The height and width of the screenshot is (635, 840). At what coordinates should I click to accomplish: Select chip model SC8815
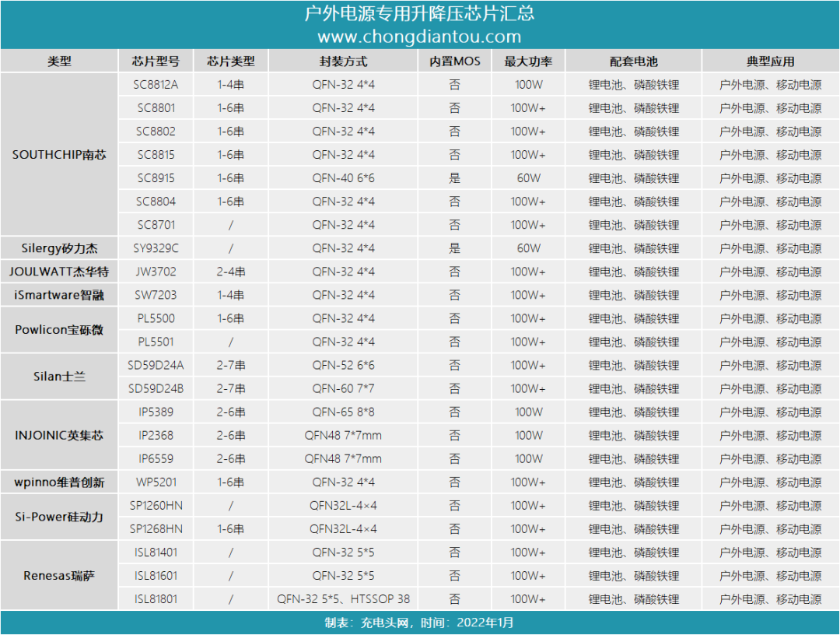pos(156,155)
